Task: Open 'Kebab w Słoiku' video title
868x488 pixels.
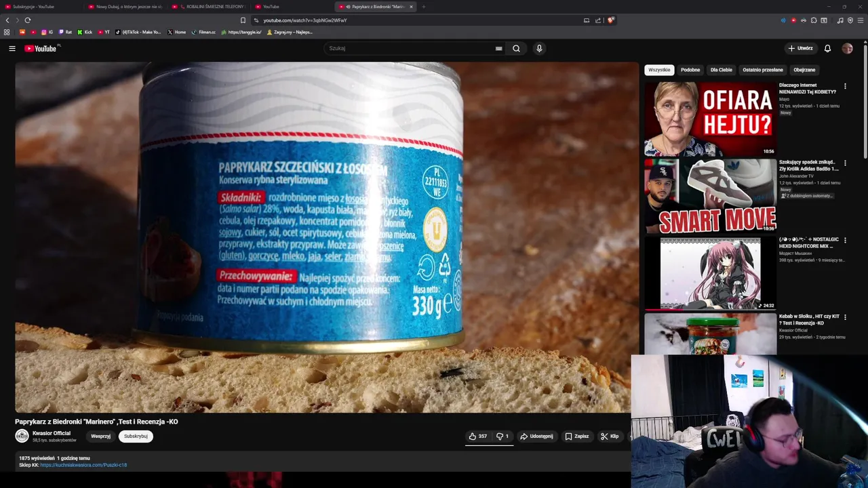Action: coord(809,320)
